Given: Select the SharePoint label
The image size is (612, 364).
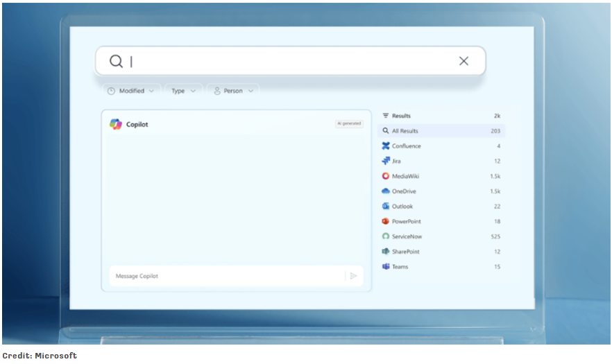Looking at the screenshot, I should tap(406, 252).
